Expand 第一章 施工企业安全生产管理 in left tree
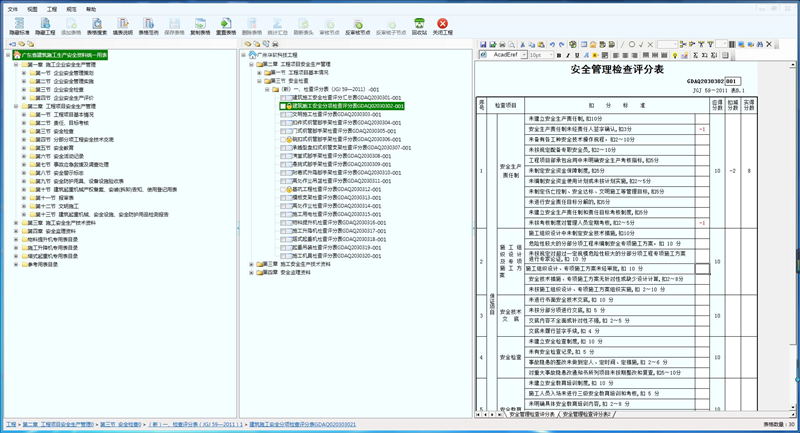Screen dimensions: 800x433 pos(16,65)
